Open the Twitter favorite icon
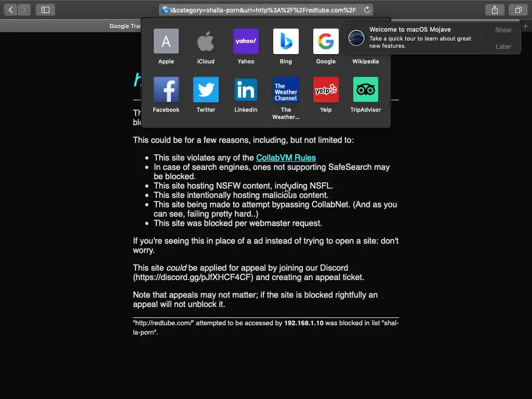The width and height of the screenshot is (532, 399). [206, 89]
